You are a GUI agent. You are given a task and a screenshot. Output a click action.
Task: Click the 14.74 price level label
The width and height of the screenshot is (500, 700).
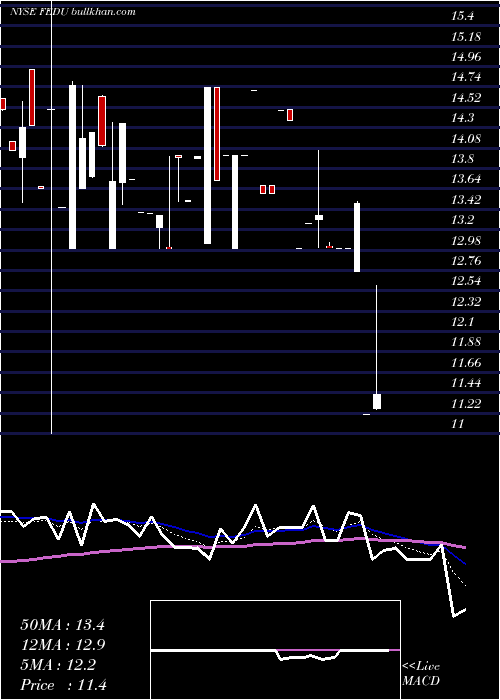(466, 77)
